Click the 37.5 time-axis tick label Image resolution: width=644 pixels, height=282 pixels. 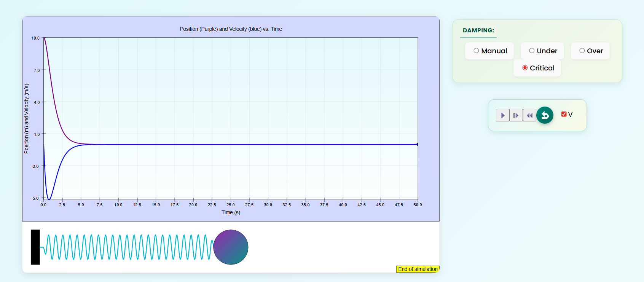(324, 205)
